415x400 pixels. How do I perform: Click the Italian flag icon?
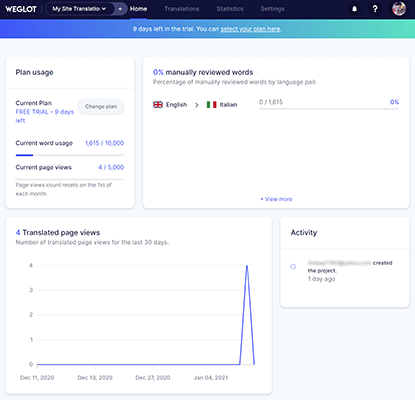click(211, 105)
